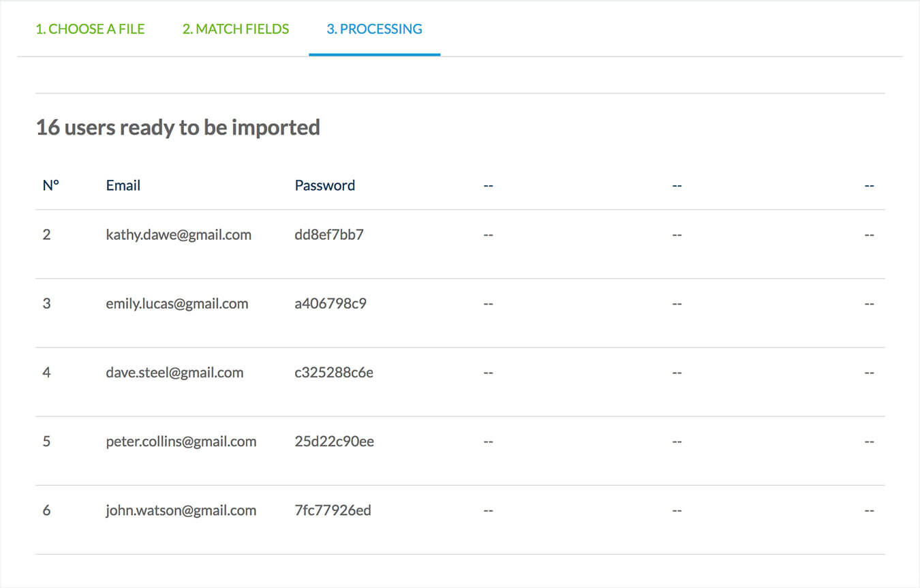Open the Choose a File tab
920x588 pixels.
coord(90,29)
